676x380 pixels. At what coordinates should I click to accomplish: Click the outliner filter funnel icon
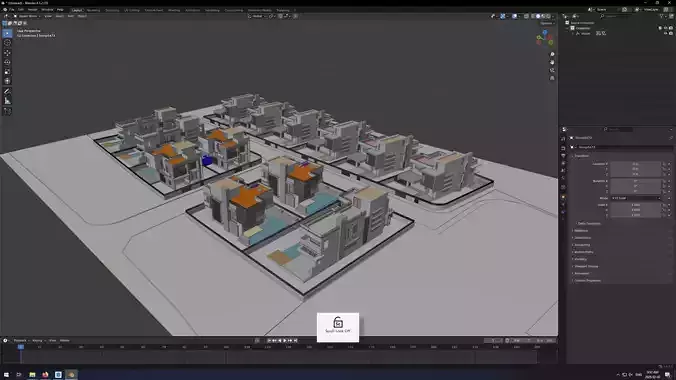[662, 16]
